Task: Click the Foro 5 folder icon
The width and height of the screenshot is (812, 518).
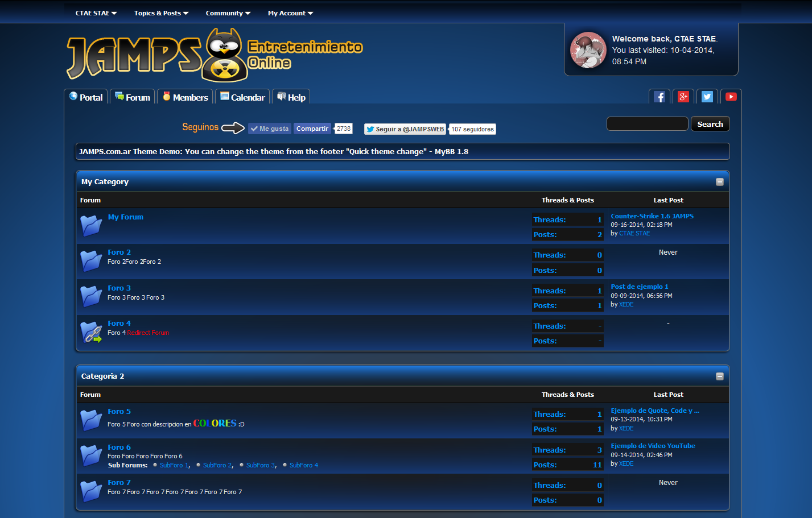Action: pos(91,420)
